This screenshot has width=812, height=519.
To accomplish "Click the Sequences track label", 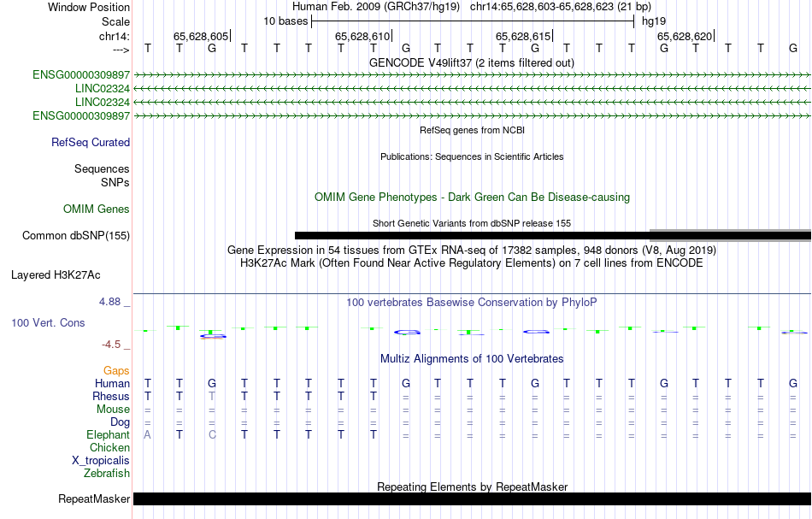I will pos(102,168).
